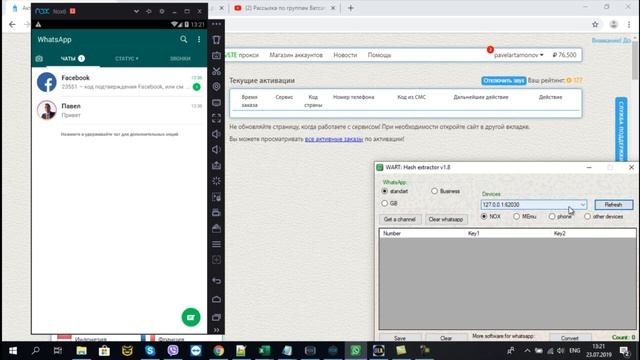Click recent apps icon in Nox sidebar
Image resolution: width=640 pixels, height=360 pixels.
[x=216, y=317]
